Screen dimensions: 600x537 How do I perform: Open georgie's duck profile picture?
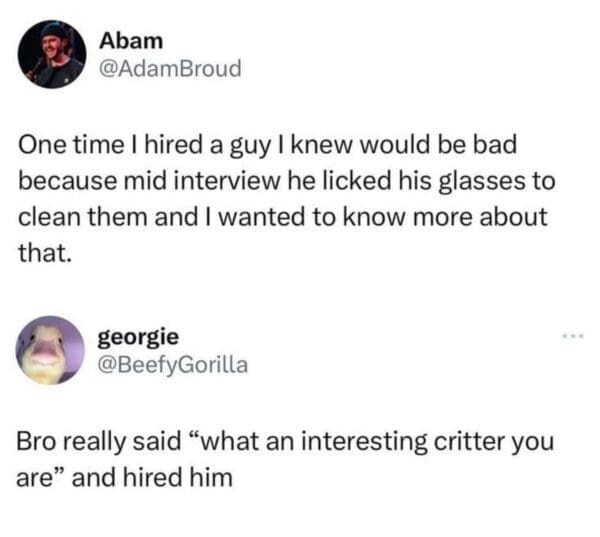[x=52, y=350]
